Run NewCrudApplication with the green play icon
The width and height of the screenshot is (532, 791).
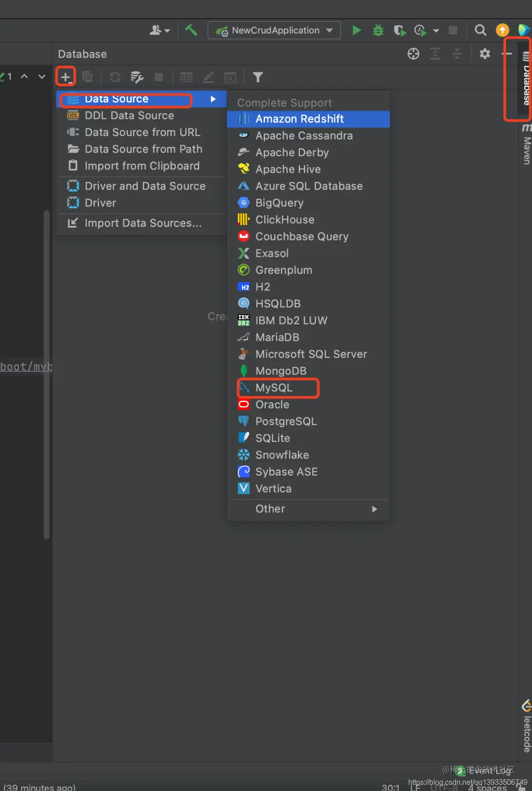pos(356,30)
